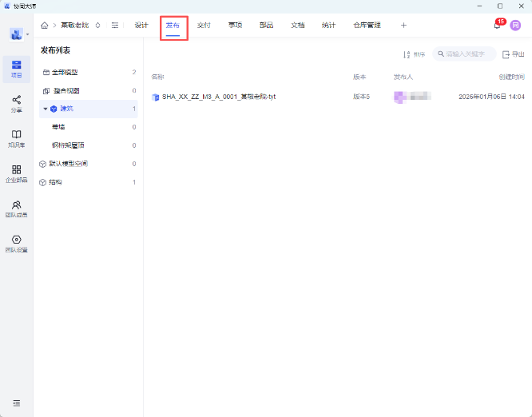Collapse the 建筑 tree node arrow
Screen dimensions: 532x417
coord(46,109)
